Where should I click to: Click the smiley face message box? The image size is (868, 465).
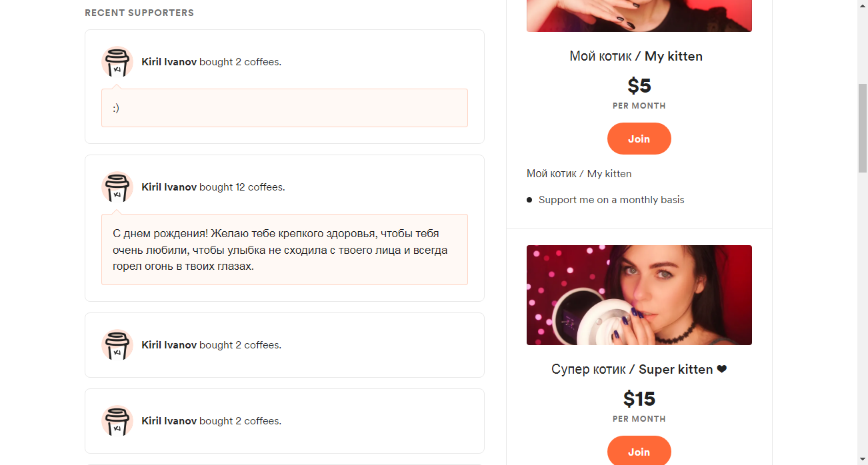tap(285, 108)
